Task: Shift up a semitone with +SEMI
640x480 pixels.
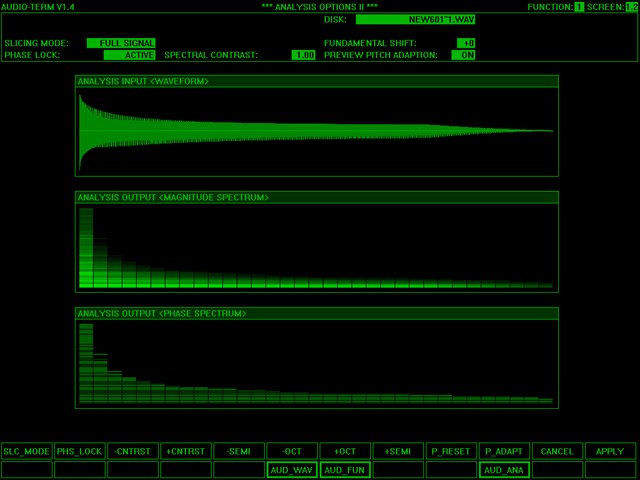Action: click(x=398, y=451)
